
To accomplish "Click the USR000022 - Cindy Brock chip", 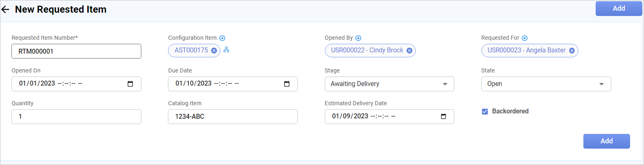I will 367,50.
